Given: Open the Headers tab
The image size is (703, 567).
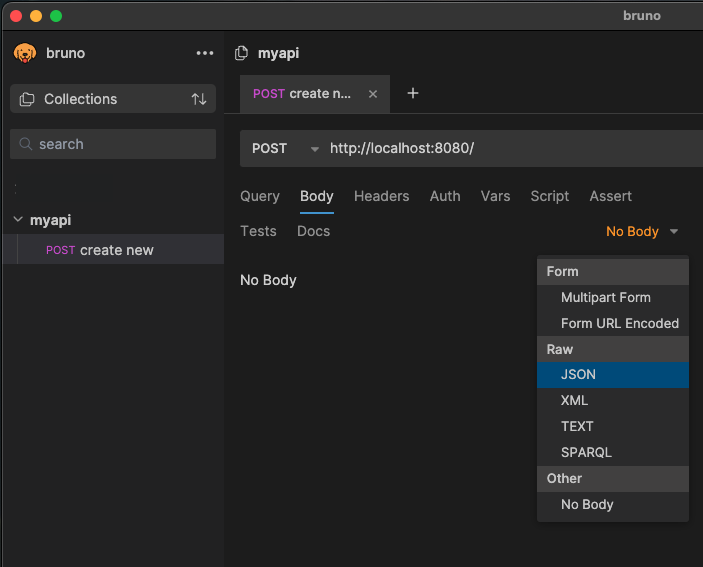Looking at the screenshot, I should point(382,196).
